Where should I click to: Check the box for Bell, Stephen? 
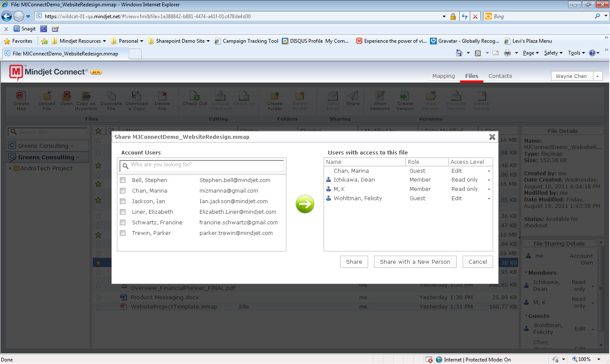123,180
